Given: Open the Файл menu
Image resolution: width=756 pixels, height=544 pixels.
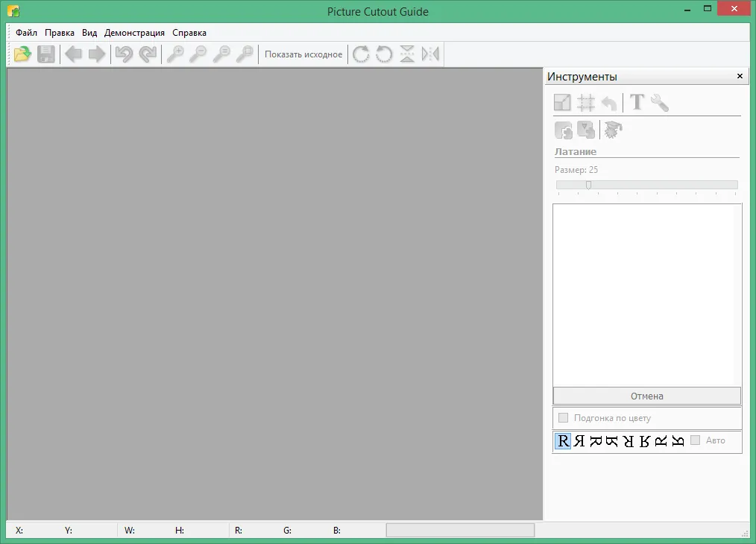Looking at the screenshot, I should pyautogui.click(x=26, y=33).
